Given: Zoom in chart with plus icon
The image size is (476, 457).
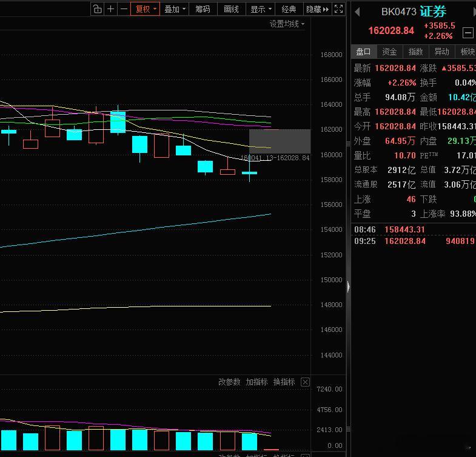Looking at the screenshot, I should coord(110,9).
